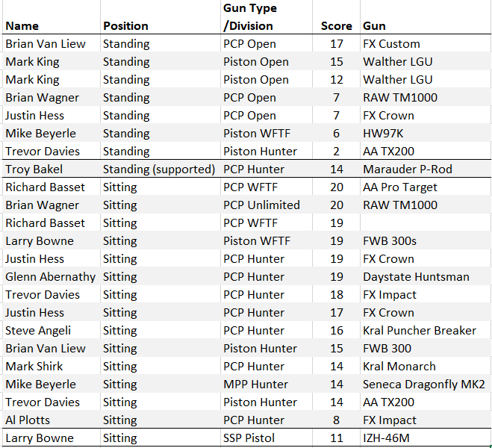Click the Gun Type /Division header
The width and height of the screenshot is (492, 448).
click(267, 17)
